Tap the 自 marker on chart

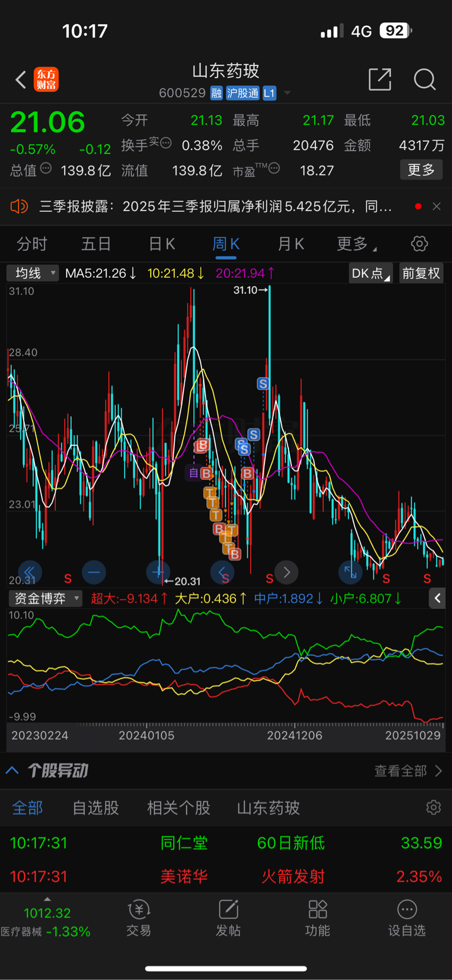[x=194, y=473]
